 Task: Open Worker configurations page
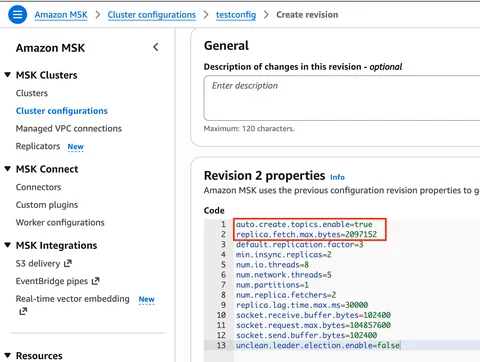click(60, 222)
